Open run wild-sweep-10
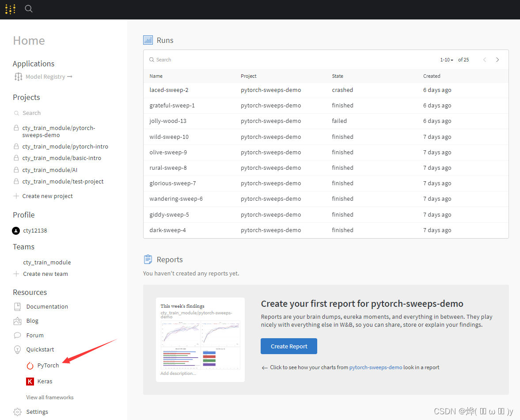 [169, 137]
